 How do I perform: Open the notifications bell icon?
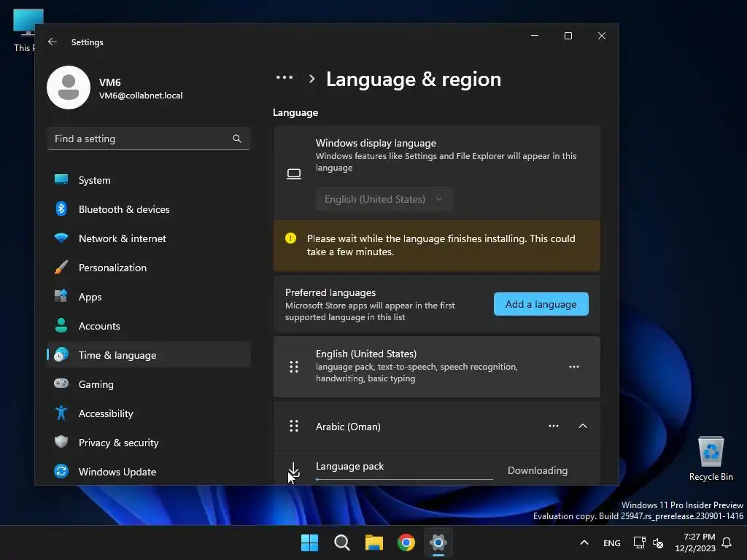point(727,542)
